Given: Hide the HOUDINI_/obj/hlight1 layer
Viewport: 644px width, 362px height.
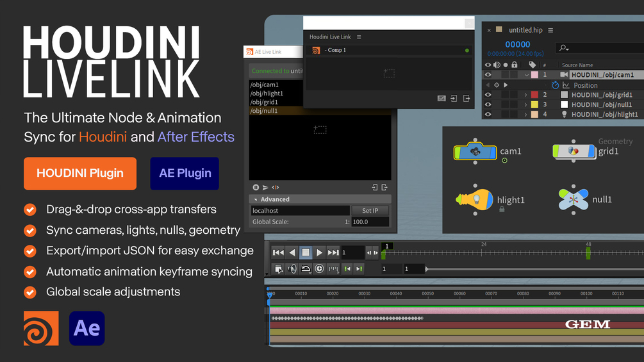Looking at the screenshot, I should tap(488, 115).
